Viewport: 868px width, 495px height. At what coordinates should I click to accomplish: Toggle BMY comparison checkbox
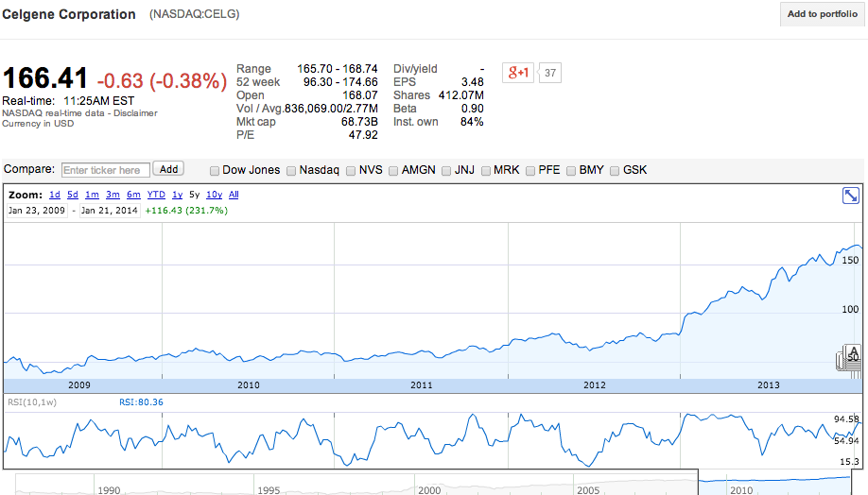click(x=571, y=171)
